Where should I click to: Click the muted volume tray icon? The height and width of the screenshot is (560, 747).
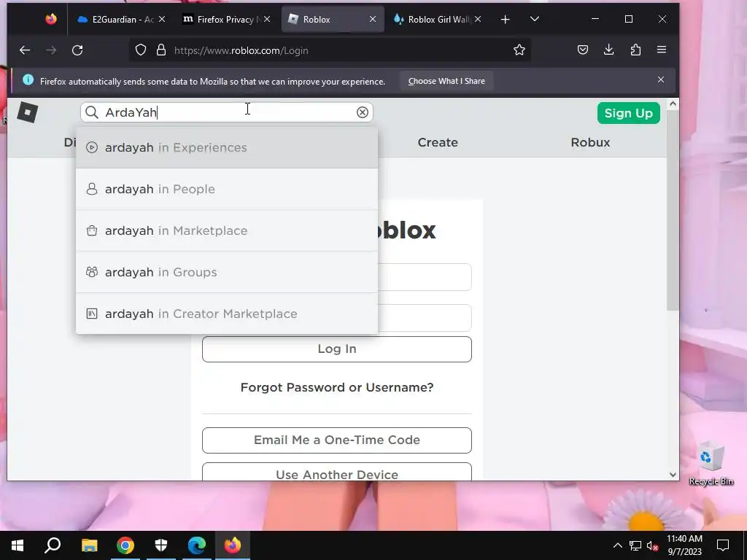point(653,545)
